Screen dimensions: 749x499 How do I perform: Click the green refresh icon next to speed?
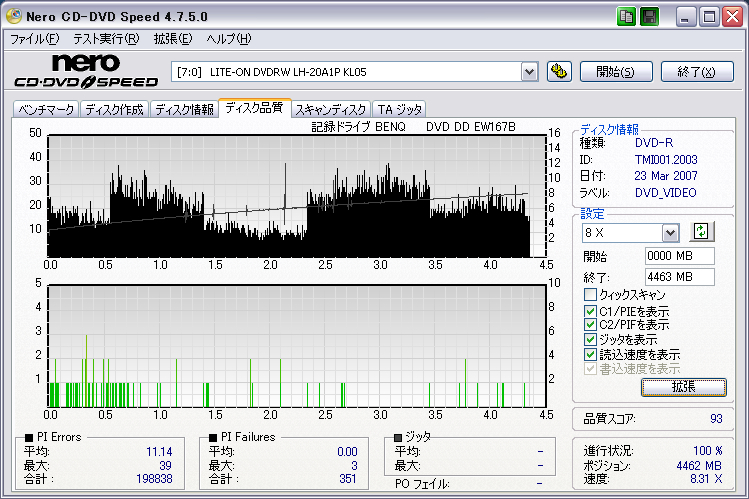701,232
